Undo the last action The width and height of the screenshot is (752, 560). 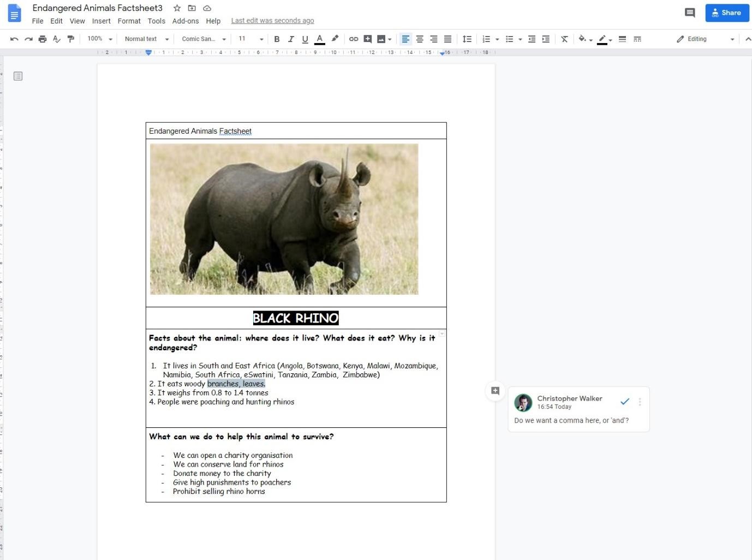click(x=14, y=39)
